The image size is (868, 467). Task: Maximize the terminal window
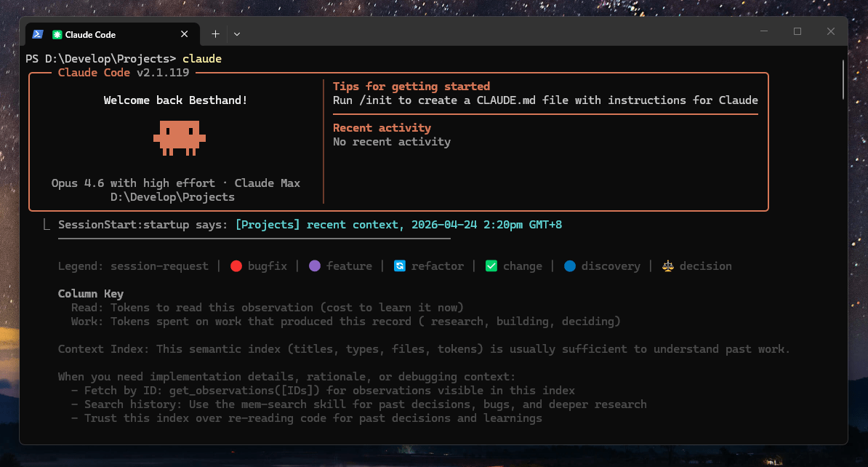797,31
